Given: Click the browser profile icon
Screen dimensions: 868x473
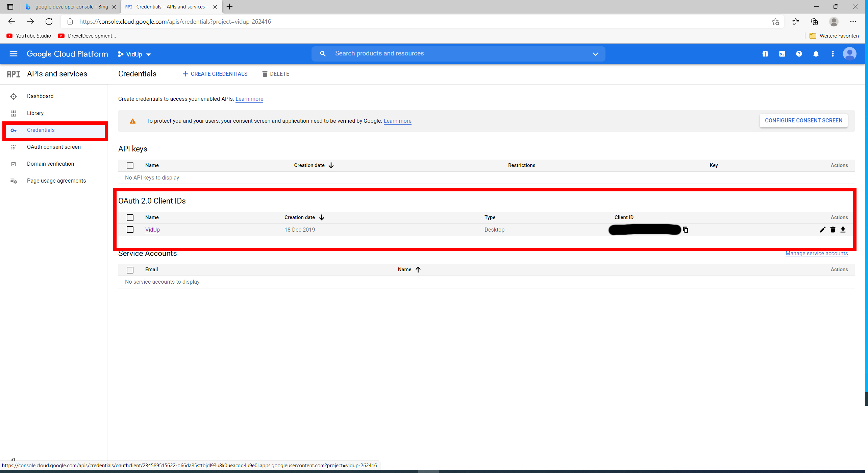Looking at the screenshot, I should click(x=834, y=22).
